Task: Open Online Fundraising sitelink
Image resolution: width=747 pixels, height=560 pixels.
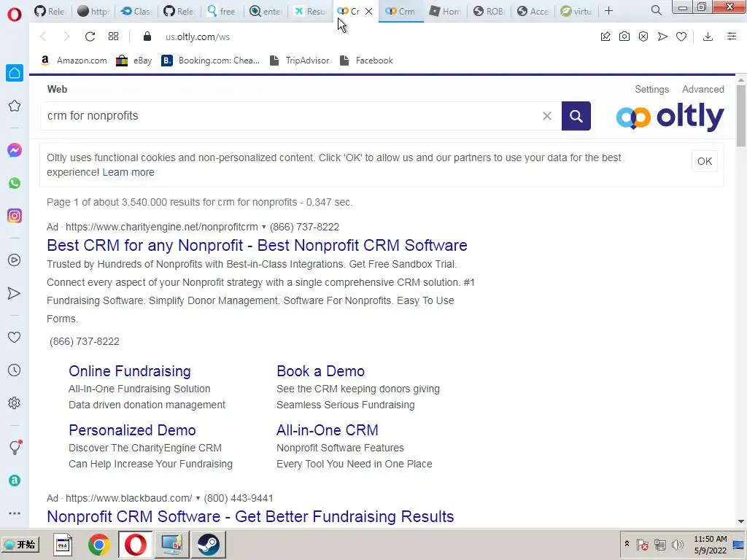Action: [130, 371]
